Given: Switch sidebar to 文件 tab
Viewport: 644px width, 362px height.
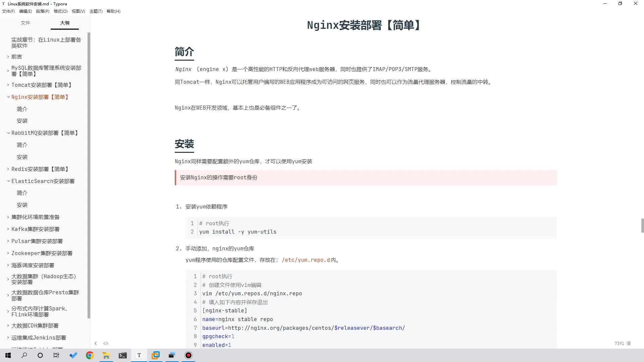Looking at the screenshot, I should [x=25, y=23].
